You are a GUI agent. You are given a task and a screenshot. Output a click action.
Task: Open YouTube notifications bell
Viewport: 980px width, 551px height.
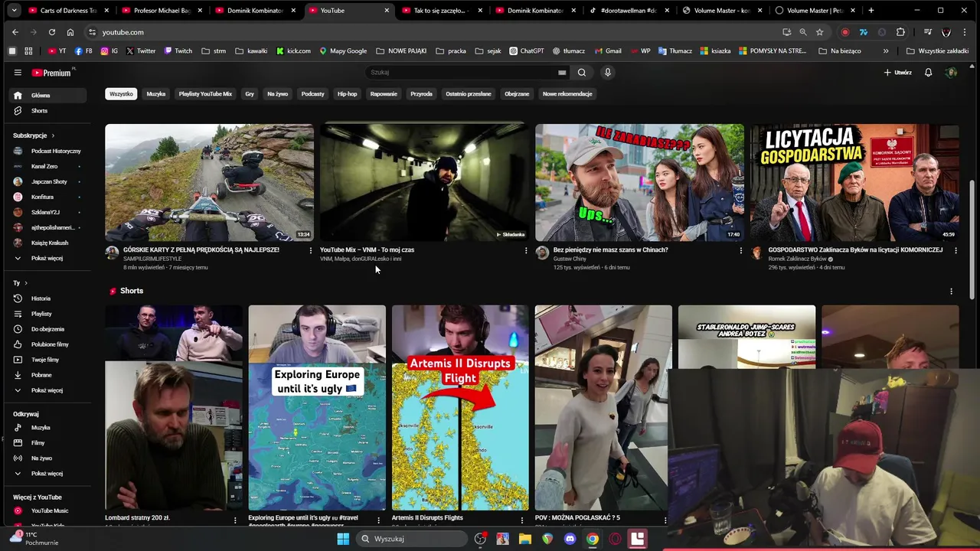(x=928, y=73)
